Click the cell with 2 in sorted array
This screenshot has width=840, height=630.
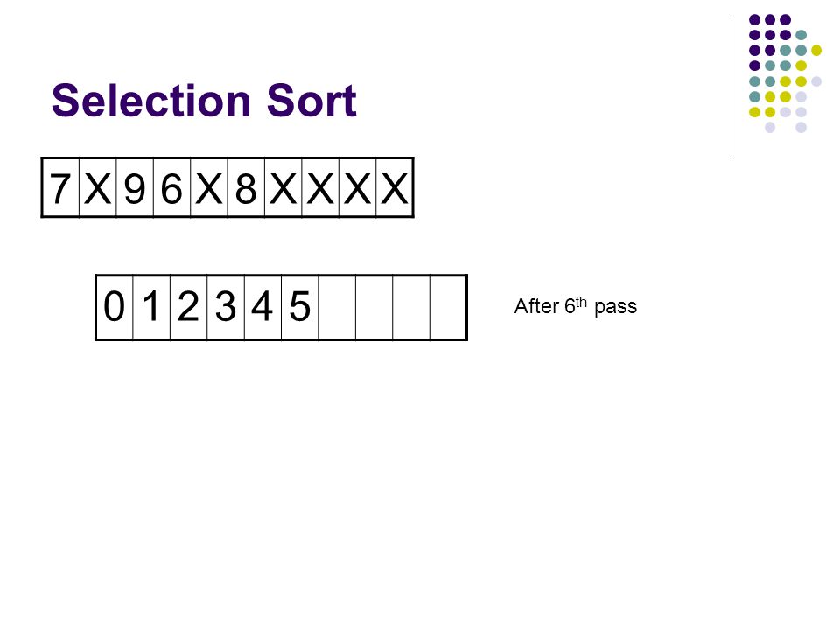tap(189, 307)
